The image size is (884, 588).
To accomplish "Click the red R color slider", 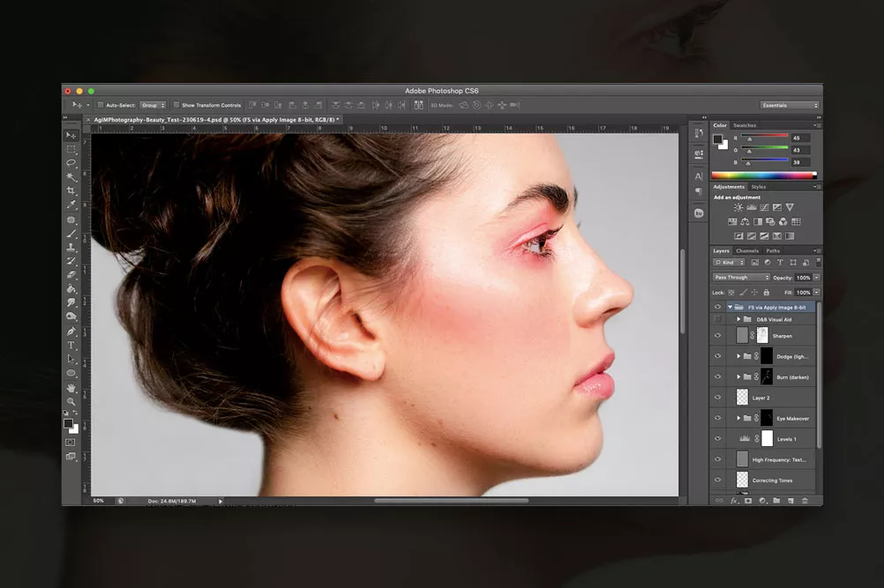I will pyautogui.click(x=765, y=137).
